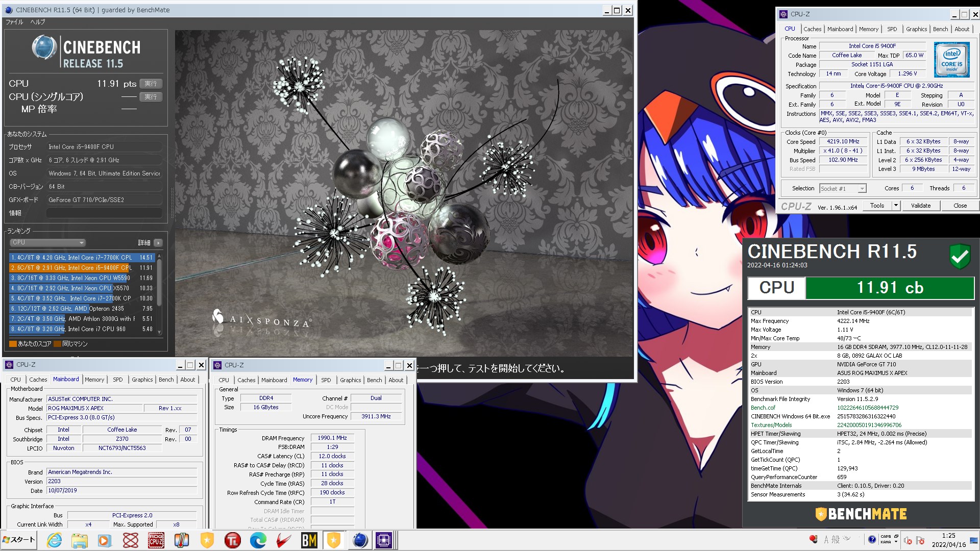Screen dimensions: 980x551
Task: Click the taskbar clock showing 1:25
Action: point(948,540)
